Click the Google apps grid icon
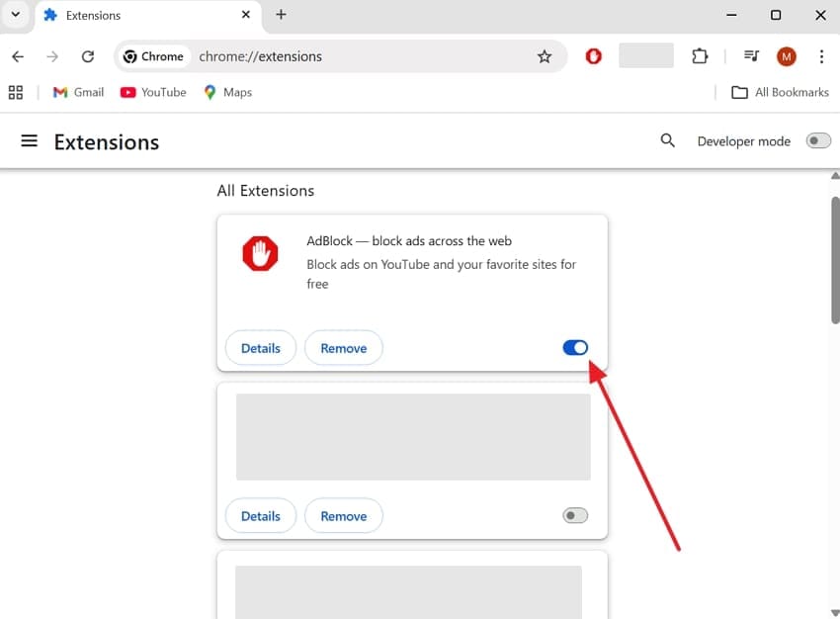The width and height of the screenshot is (840, 619). coord(15,92)
